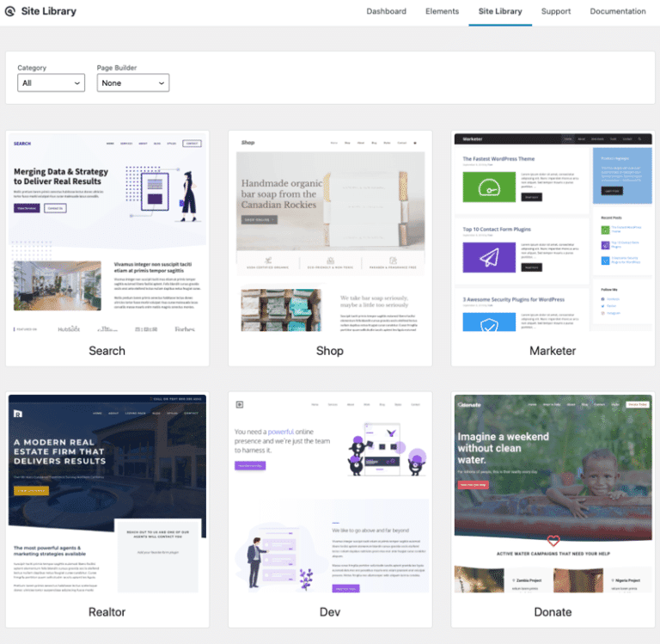Select the Site Library tab

click(x=500, y=12)
